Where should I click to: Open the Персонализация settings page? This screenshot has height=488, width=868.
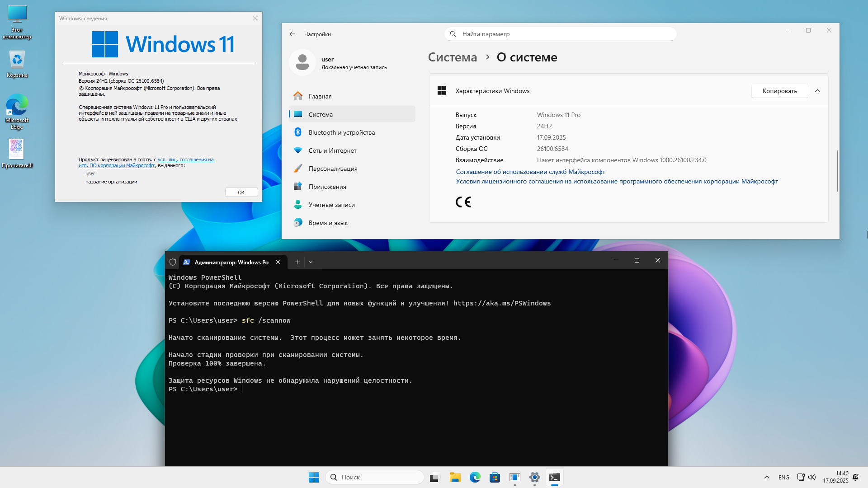point(333,169)
